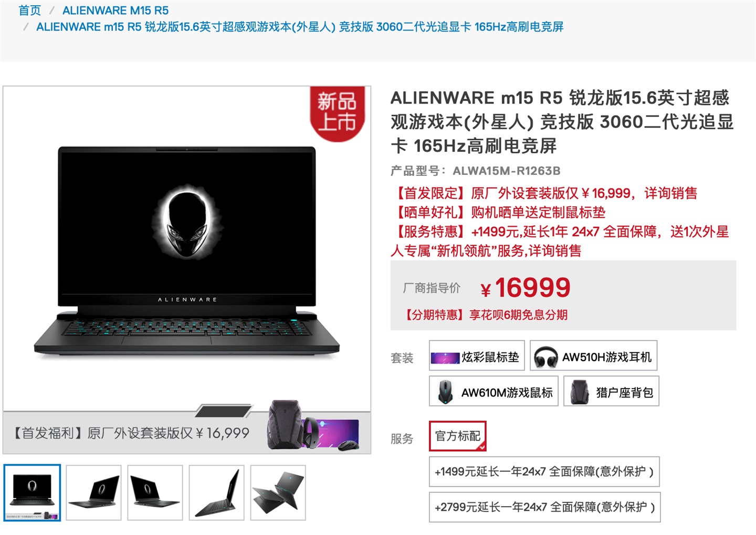This screenshot has width=756, height=535.
Task: Select the +2799元 warranty extension option
Action: click(x=544, y=507)
